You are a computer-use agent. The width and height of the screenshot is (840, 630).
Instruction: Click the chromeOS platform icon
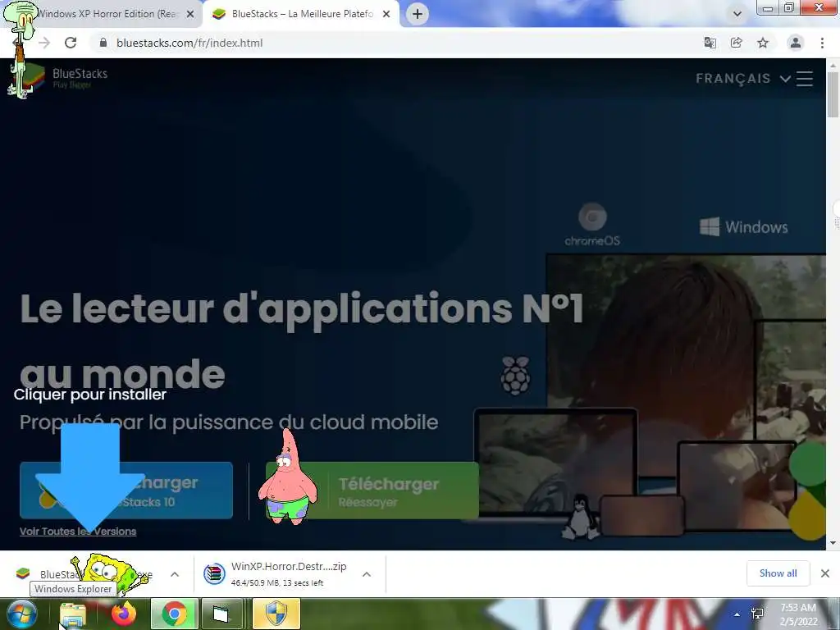[592, 225]
